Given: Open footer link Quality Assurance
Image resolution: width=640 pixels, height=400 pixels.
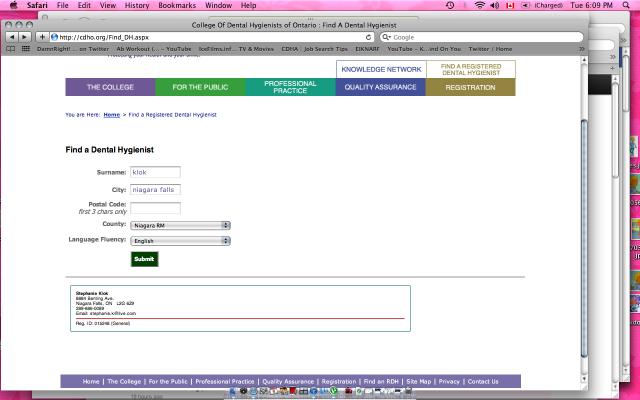Looking at the screenshot, I should click(x=288, y=382).
